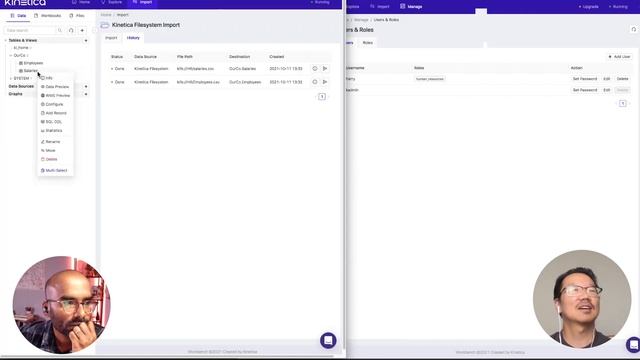The width and height of the screenshot is (640, 360).
Task: Edit the second user row
Action: point(607,90)
